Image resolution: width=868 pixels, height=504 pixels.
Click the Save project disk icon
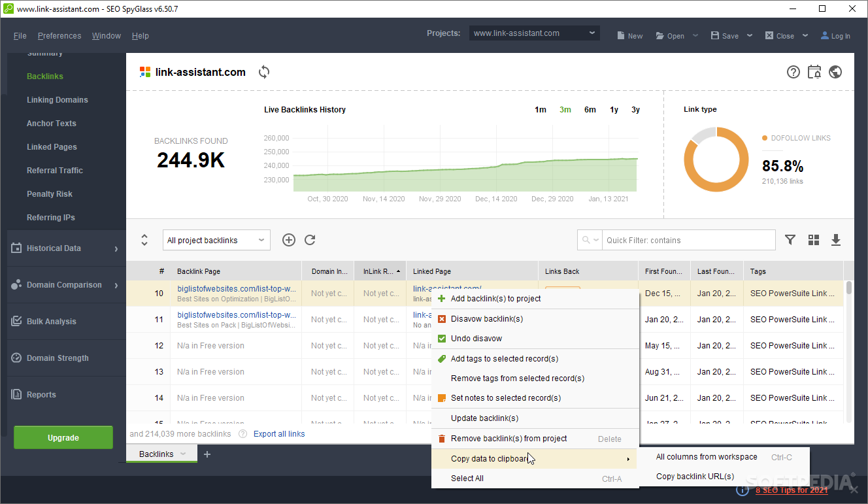(x=715, y=36)
